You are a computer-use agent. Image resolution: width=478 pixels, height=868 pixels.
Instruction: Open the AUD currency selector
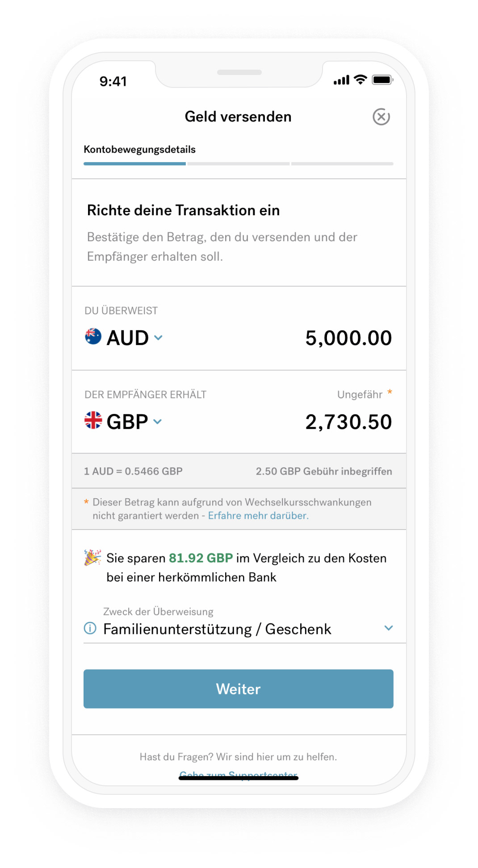pyautogui.click(x=157, y=339)
